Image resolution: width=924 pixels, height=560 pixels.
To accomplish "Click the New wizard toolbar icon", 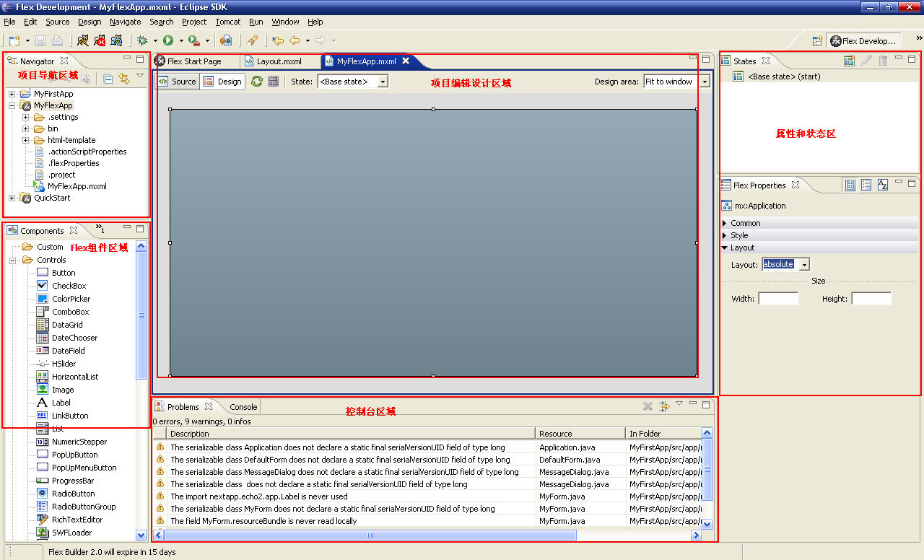I will point(14,40).
